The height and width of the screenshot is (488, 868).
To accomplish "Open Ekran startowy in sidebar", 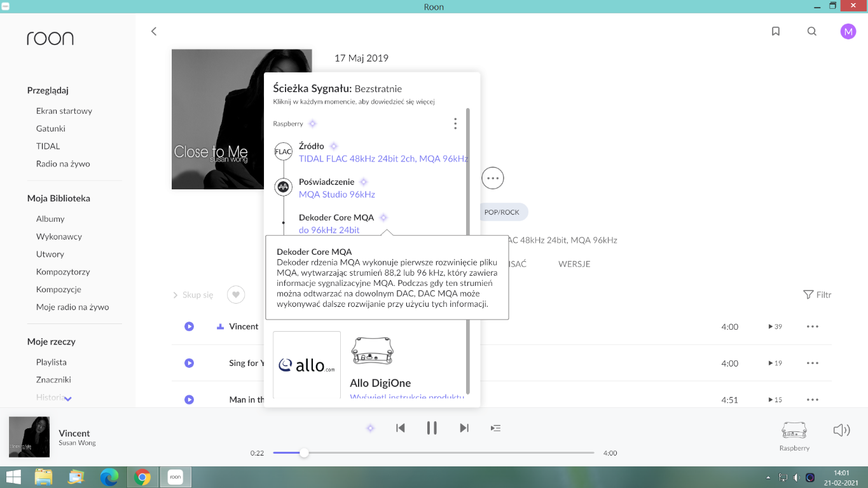I will 64,111.
